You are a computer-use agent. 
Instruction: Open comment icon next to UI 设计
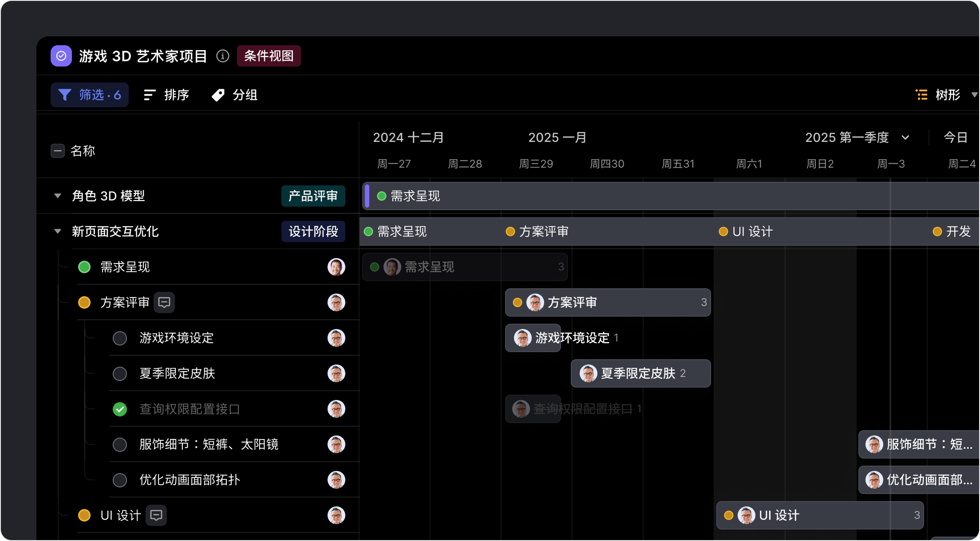click(156, 515)
